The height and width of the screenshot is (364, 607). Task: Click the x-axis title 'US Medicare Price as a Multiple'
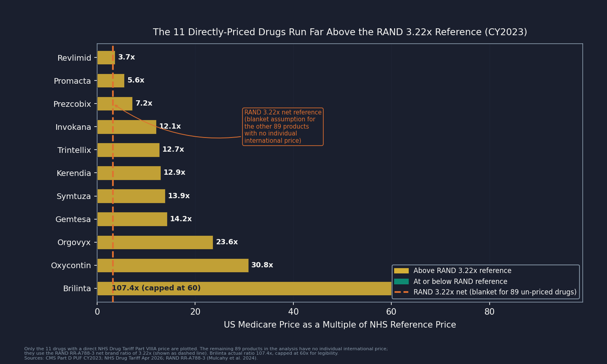coord(340,325)
